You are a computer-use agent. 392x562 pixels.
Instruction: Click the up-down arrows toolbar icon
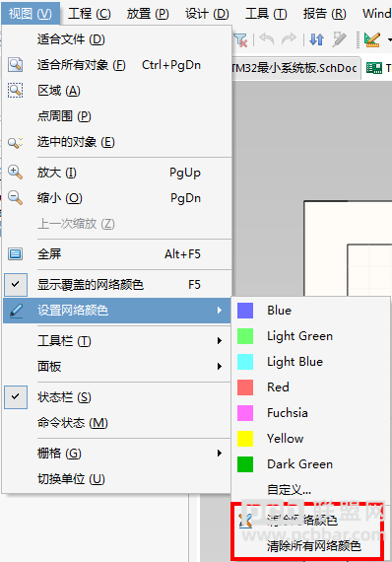point(317,39)
